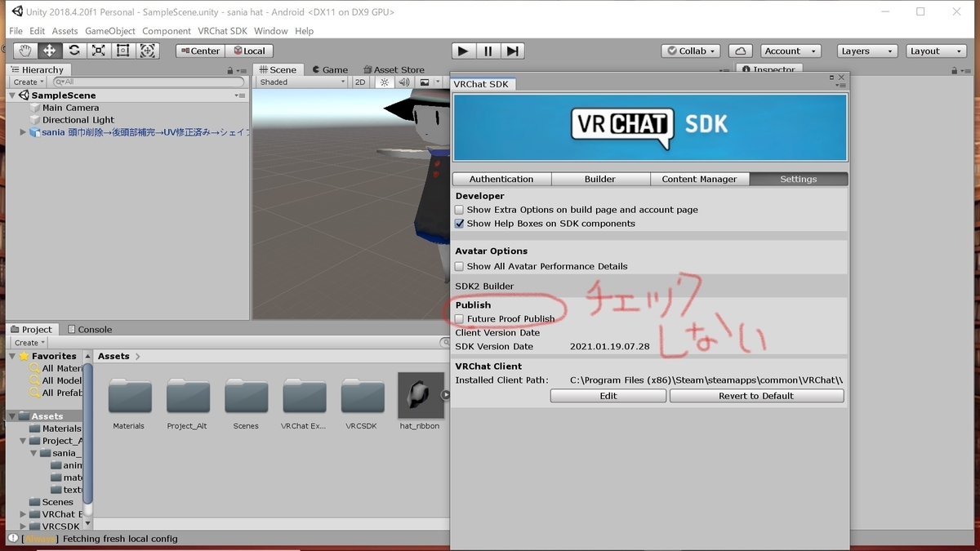The image size is (980, 551).
Task: Select the Hand tool in toolbar
Action: pyautogui.click(x=25, y=51)
